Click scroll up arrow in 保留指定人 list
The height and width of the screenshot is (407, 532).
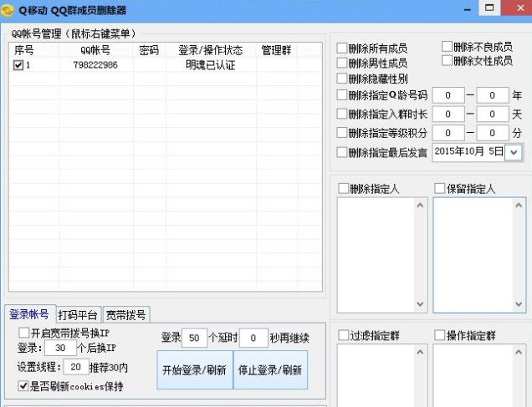519,205
